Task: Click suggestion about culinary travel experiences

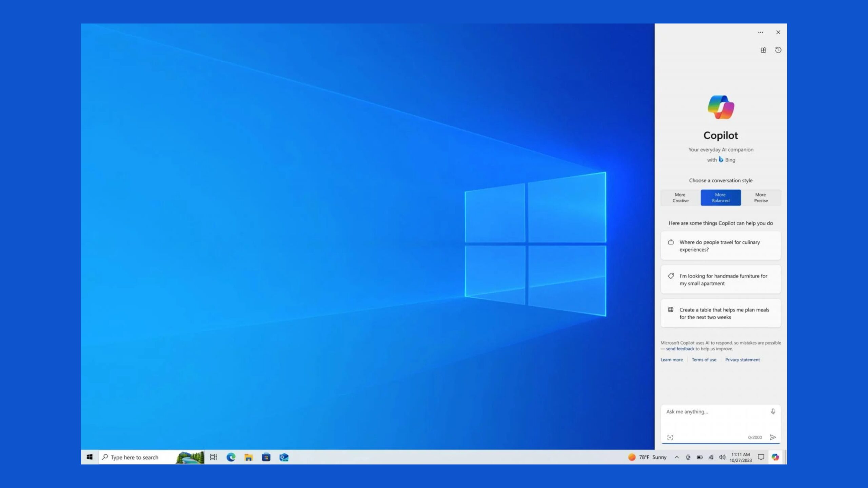Action: [721, 246]
